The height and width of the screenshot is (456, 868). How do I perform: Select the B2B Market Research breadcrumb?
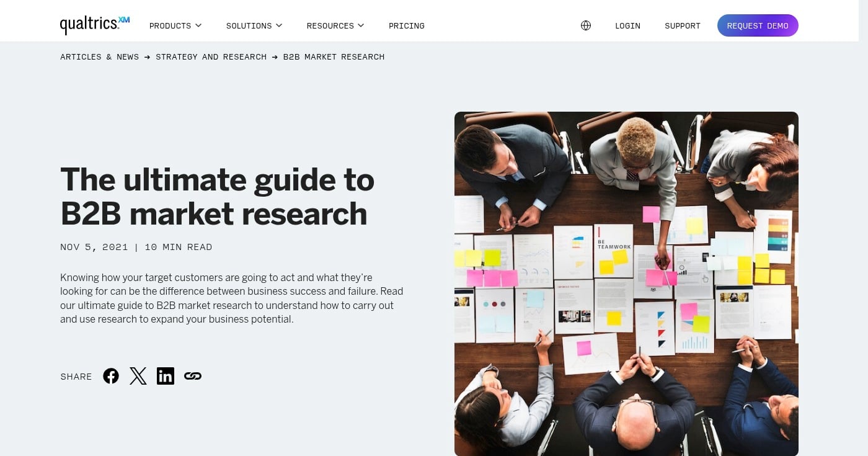point(334,56)
